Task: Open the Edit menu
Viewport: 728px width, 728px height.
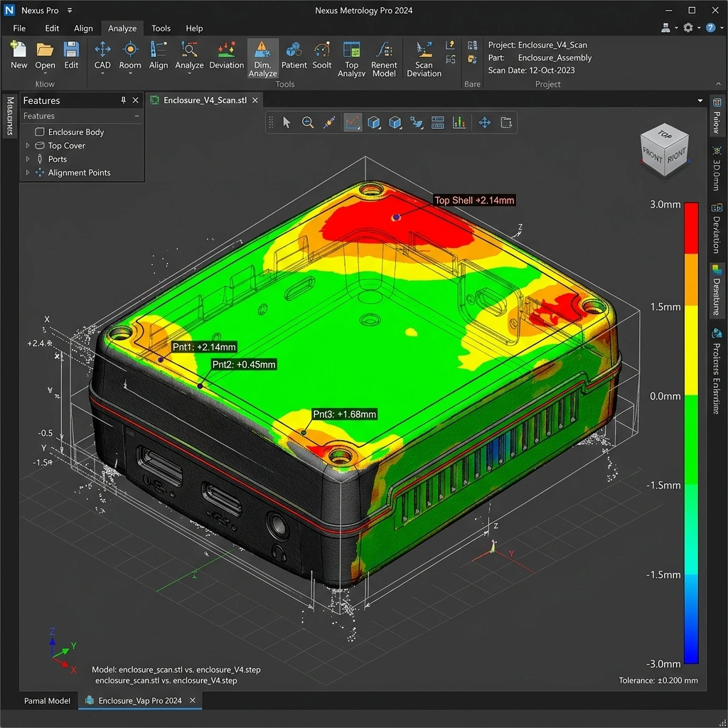Action: (x=52, y=28)
